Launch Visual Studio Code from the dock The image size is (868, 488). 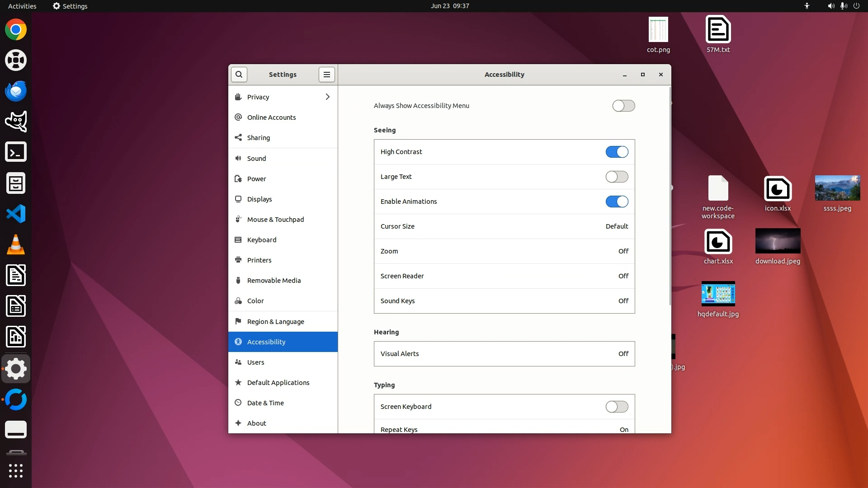click(x=16, y=214)
